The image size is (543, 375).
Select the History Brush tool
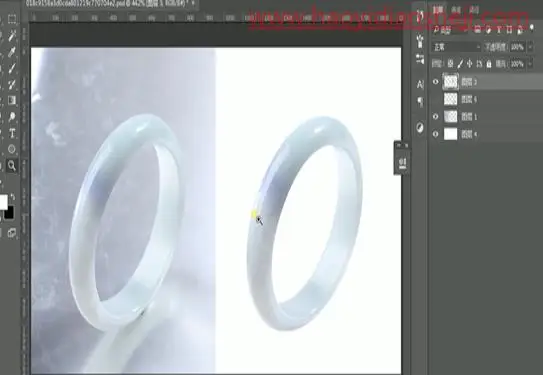12,84
